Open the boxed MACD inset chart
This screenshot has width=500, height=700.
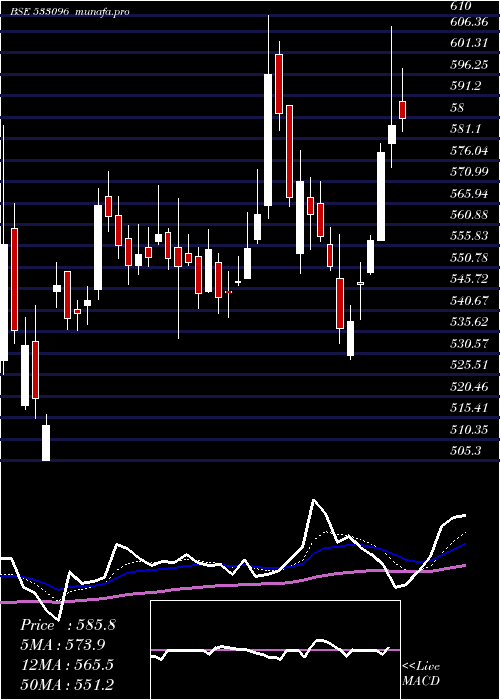click(x=275, y=650)
